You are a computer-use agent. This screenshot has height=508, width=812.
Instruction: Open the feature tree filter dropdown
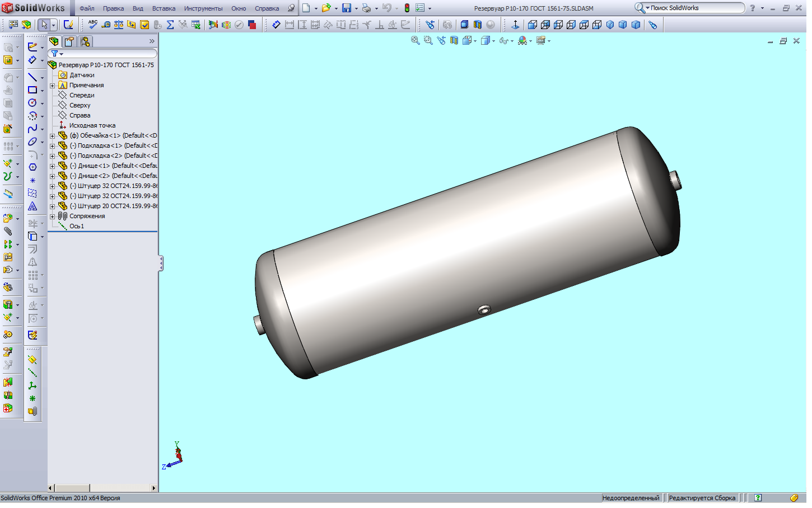(57, 54)
